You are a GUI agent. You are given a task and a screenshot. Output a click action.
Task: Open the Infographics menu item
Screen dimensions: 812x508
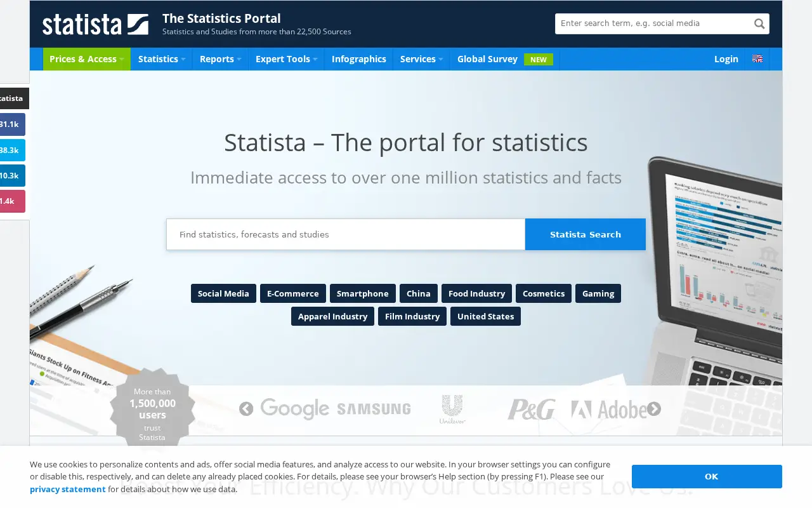(359, 59)
